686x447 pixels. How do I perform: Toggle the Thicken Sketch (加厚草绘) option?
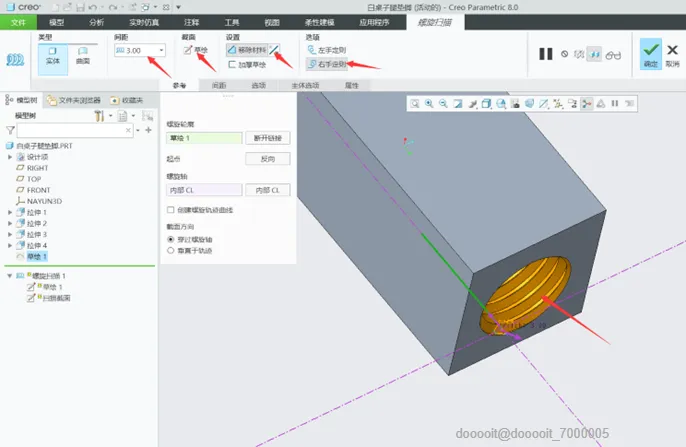click(x=247, y=64)
